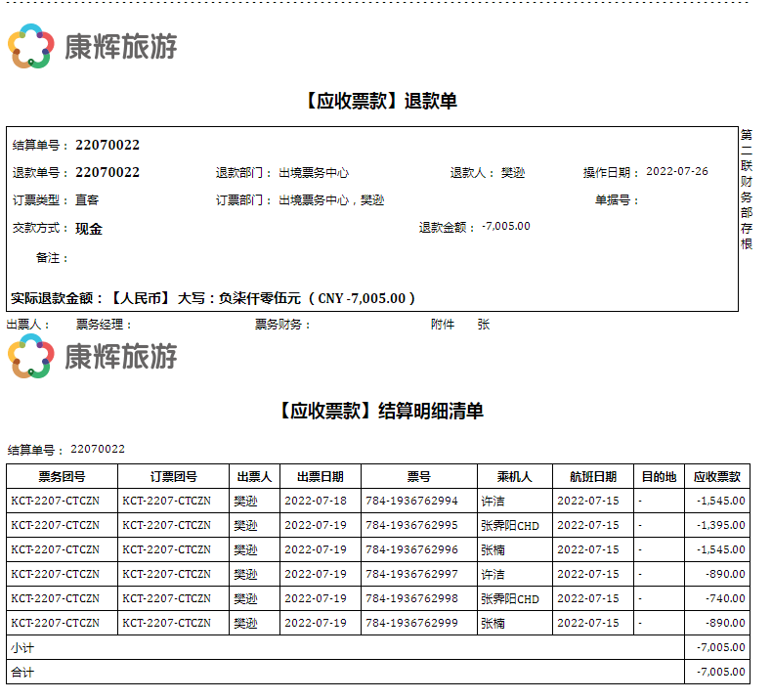Select the 订票团号 column header
The image size is (772, 700).
[x=173, y=477]
